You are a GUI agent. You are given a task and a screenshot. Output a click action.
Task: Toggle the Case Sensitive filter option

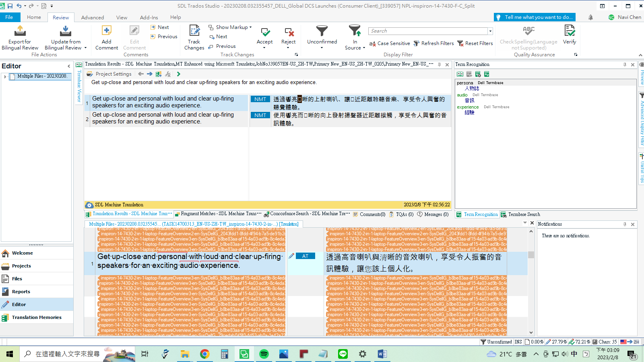coord(390,43)
